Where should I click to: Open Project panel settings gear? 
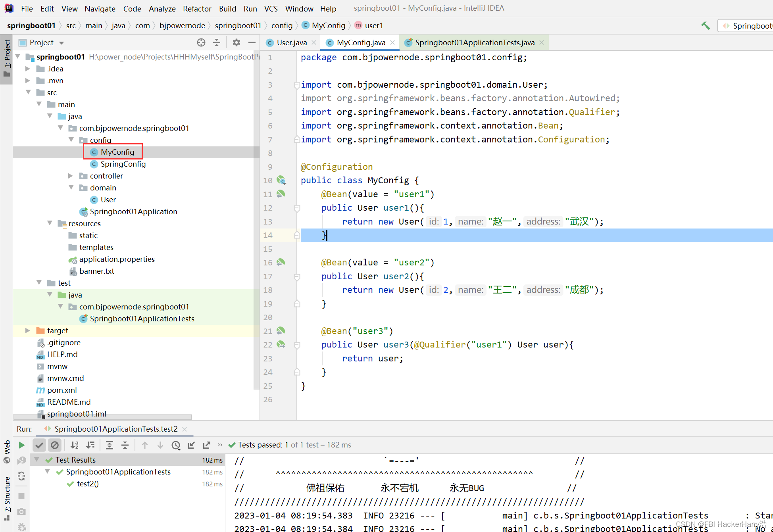pos(237,42)
